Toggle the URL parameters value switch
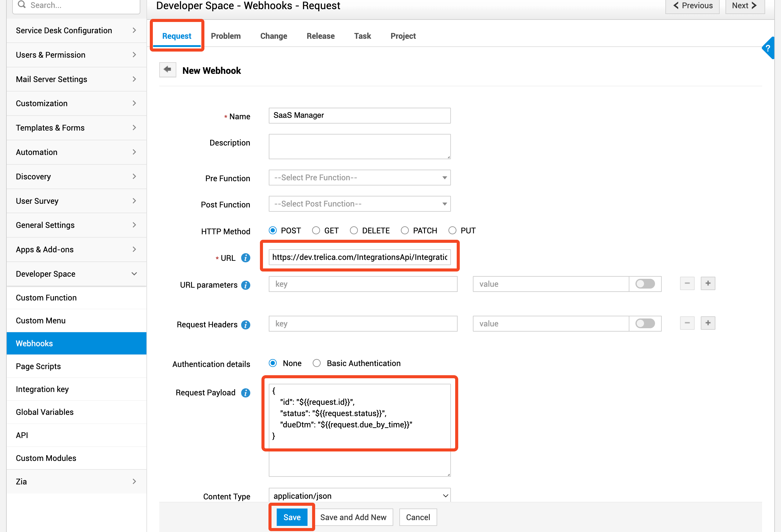The height and width of the screenshot is (532, 781). coord(645,284)
